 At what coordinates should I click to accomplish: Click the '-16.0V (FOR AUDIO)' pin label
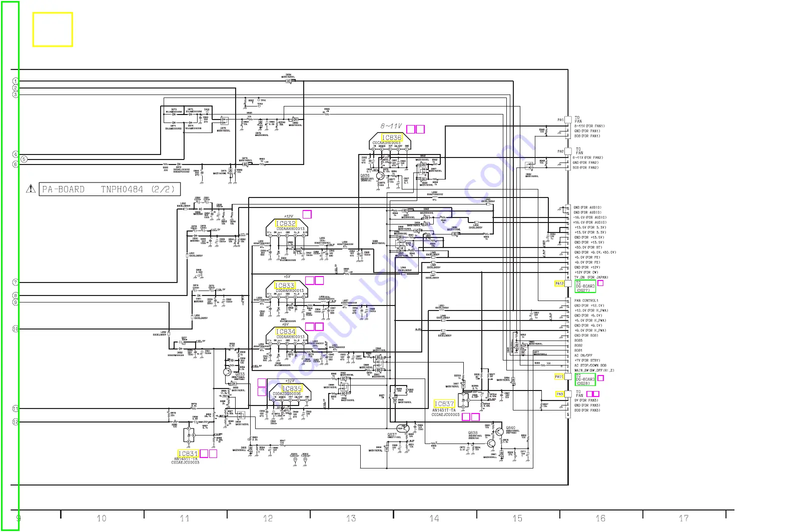pyautogui.click(x=590, y=217)
